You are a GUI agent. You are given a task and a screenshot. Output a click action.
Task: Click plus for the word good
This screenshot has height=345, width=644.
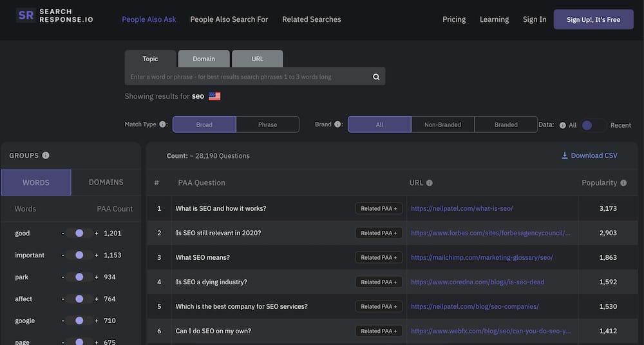point(97,233)
